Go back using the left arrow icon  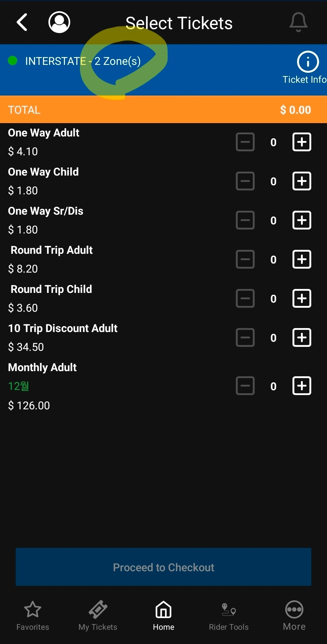[22, 22]
